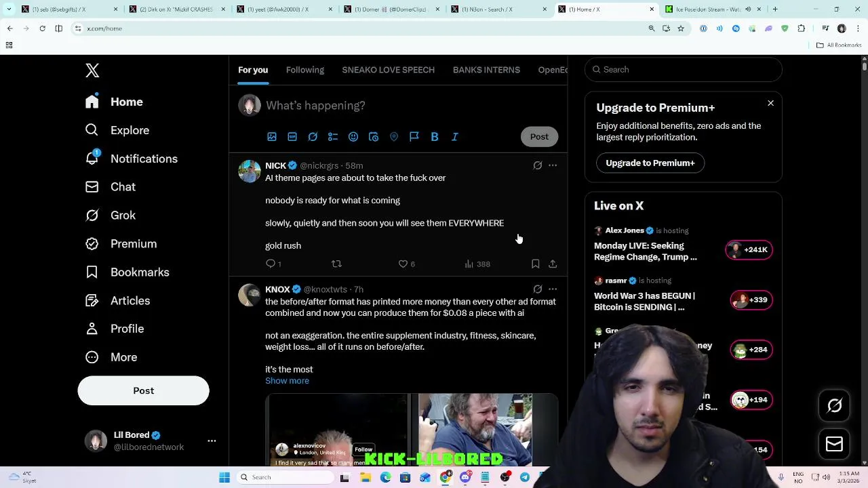Viewport: 868px width, 488px height.
Task: Bookmark NICK's post
Action: pos(535,264)
